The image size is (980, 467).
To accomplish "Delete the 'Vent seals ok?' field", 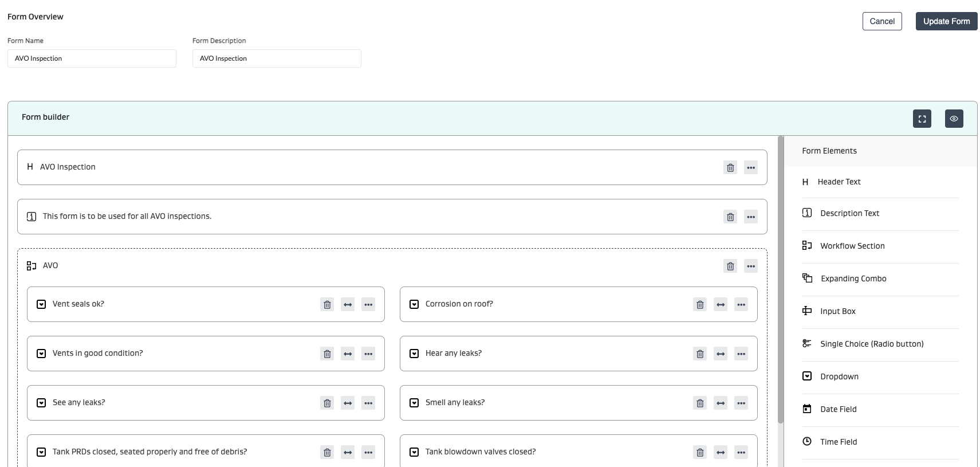I will [327, 305].
